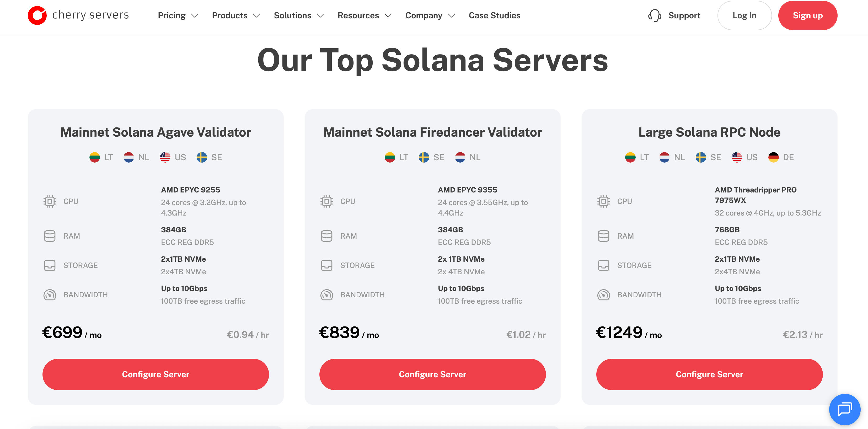
Task: Click the Cherry Servers logo
Action: pos(78,15)
